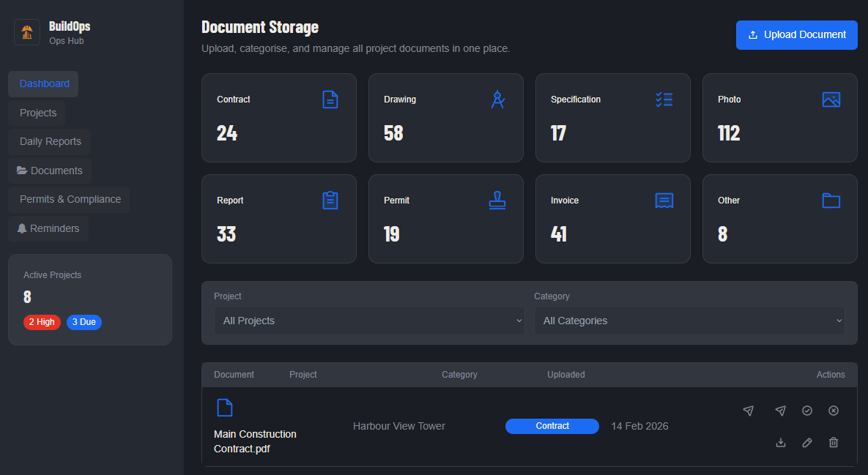
Task: Click Harbour View Tower project cell
Action: tap(399, 426)
